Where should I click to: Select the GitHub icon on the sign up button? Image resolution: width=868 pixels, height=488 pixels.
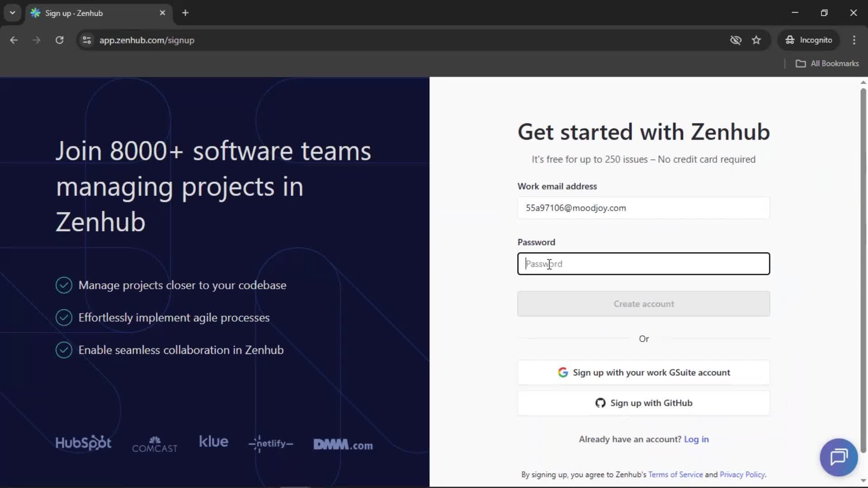point(600,403)
